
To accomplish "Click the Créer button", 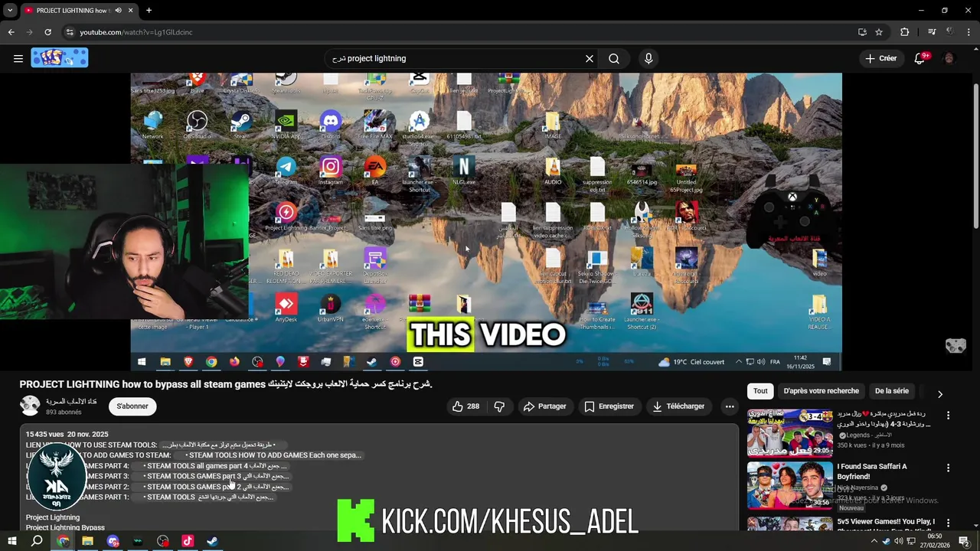I will tap(881, 58).
